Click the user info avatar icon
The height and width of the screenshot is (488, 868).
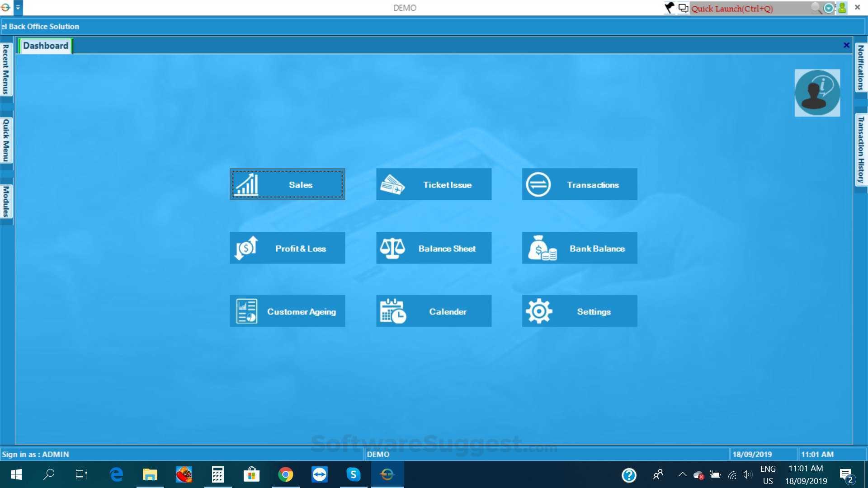point(817,93)
